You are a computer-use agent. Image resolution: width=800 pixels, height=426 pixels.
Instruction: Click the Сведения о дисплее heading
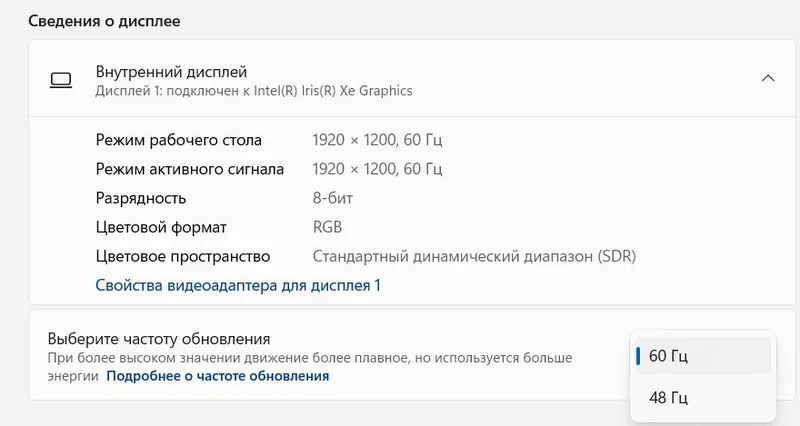[104, 20]
